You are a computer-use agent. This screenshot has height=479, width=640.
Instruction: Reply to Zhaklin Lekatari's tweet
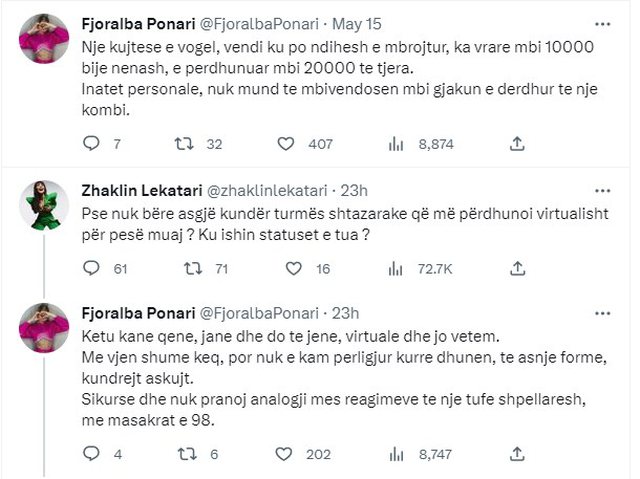[91, 268]
